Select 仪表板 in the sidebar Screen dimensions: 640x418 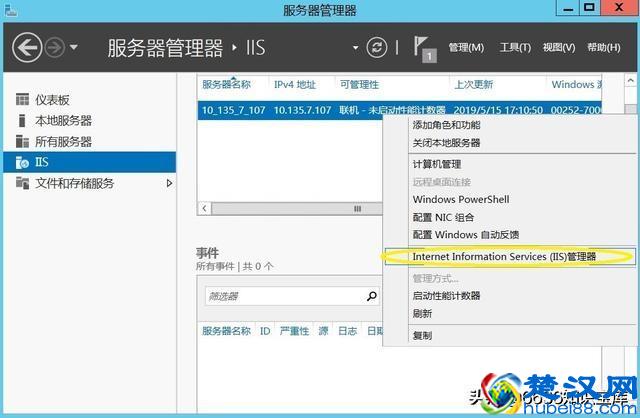90,100
